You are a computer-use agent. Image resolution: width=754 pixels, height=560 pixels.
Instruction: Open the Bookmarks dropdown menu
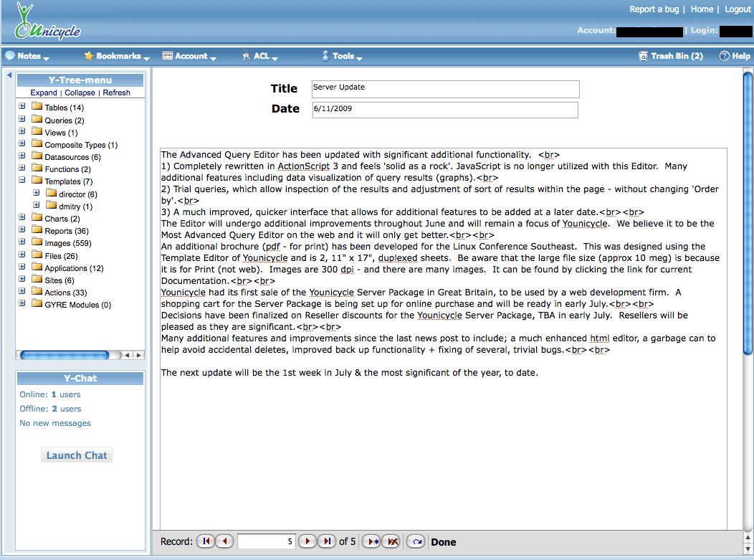click(118, 56)
